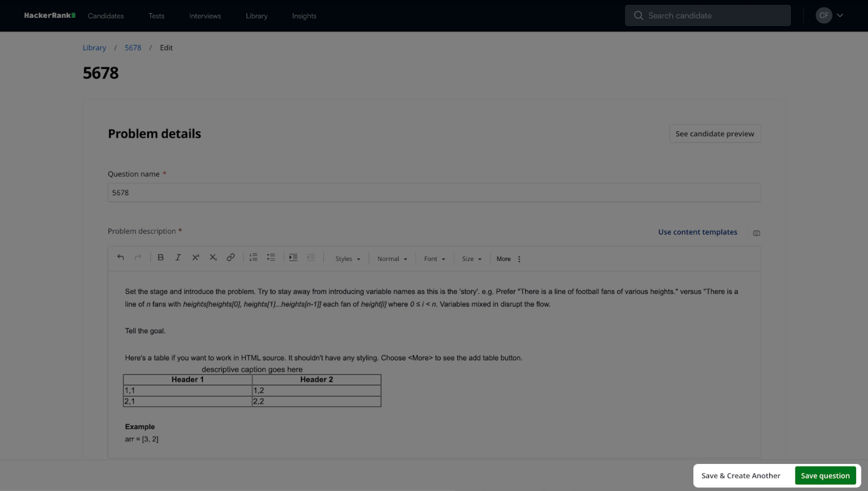This screenshot has height=491, width=868.
Task: Open the Size dropdown
Action: [x=471, y=259]
